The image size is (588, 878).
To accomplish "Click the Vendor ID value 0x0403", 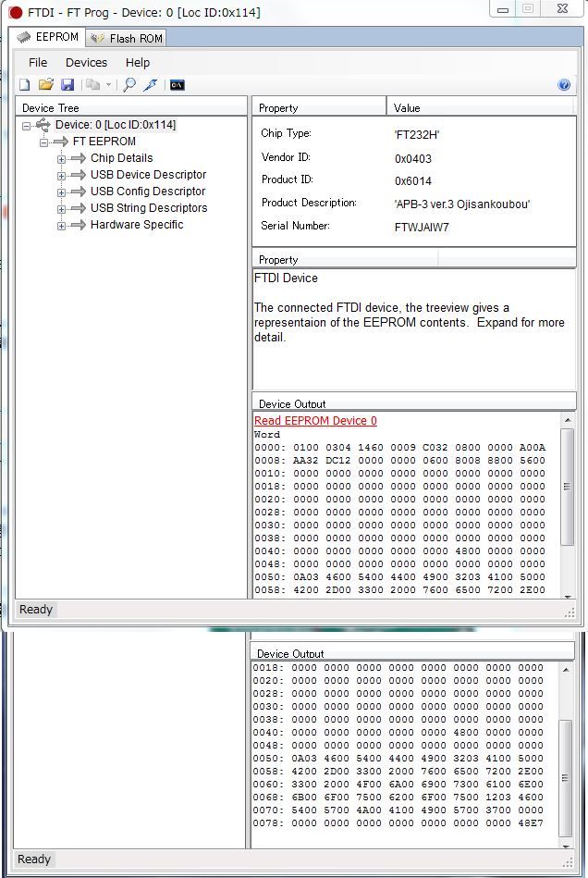I will tap(413, 159).
